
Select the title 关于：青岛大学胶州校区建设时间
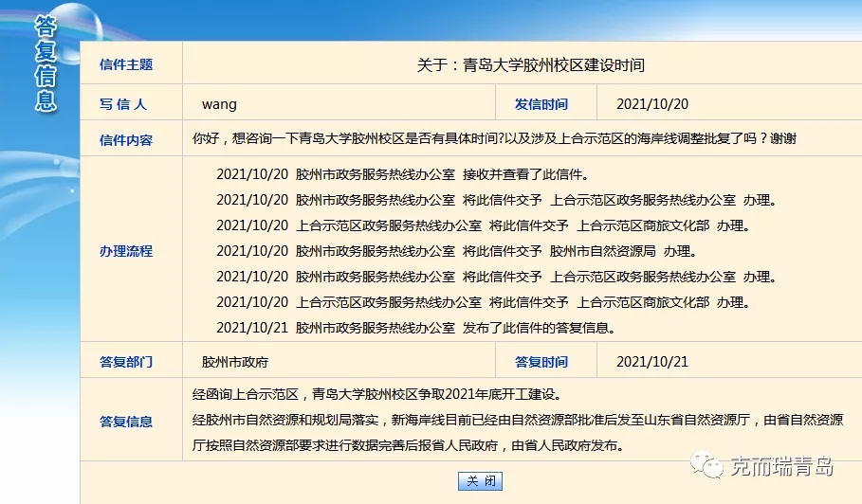point(530,65)
